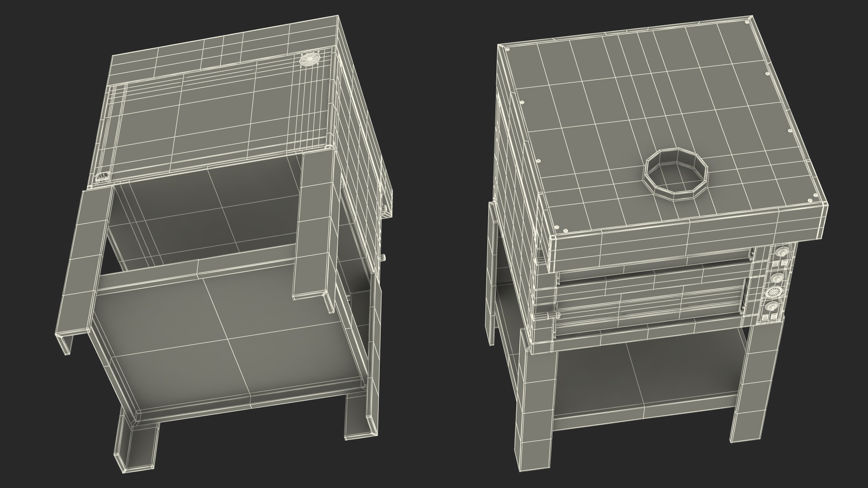Image resolution: width=868 pixels, height=488 pixels.
Task: Click the large timer dial on control panel
Action: click(774, 292)
